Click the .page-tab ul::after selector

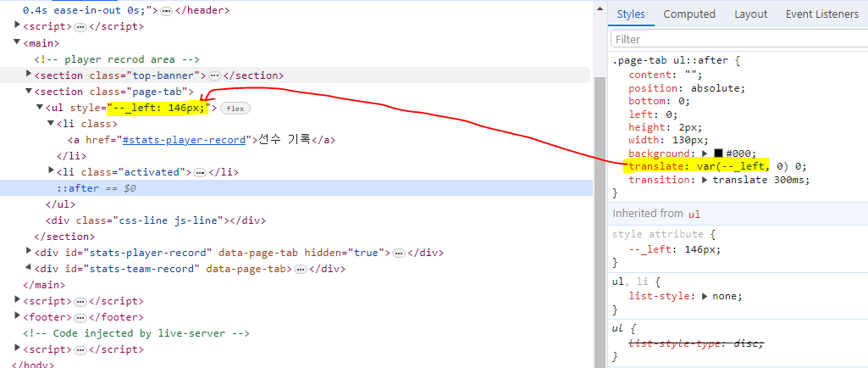point(672,60)
